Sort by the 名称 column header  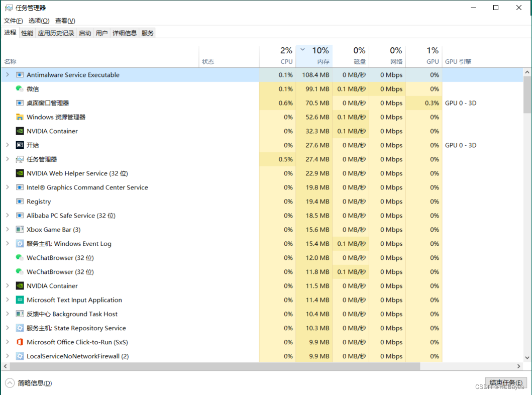100,56
